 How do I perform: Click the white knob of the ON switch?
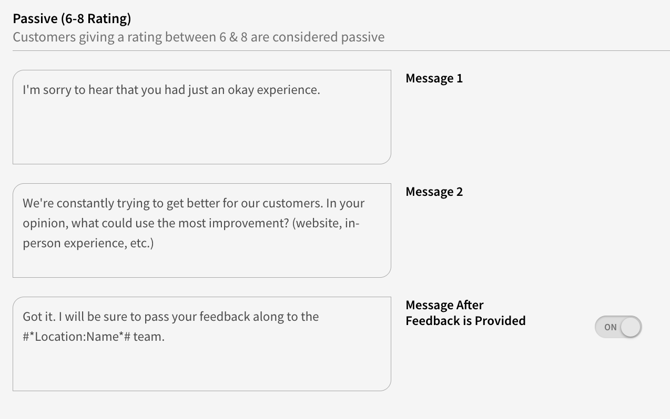pos(629,327)
